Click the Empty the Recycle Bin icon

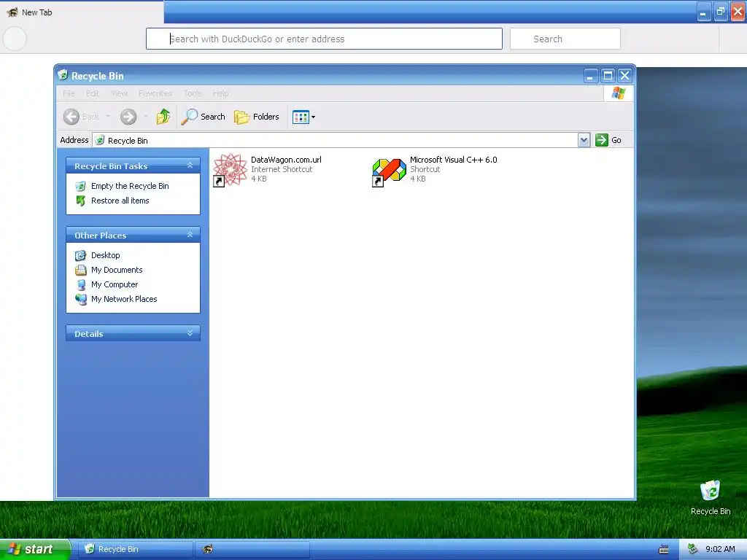80,186
